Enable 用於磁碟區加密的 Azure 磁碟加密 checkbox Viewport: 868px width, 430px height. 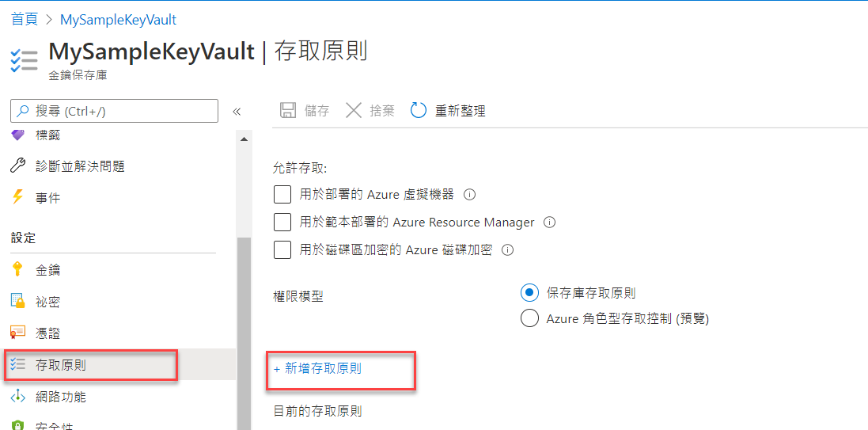pos(282,250)
